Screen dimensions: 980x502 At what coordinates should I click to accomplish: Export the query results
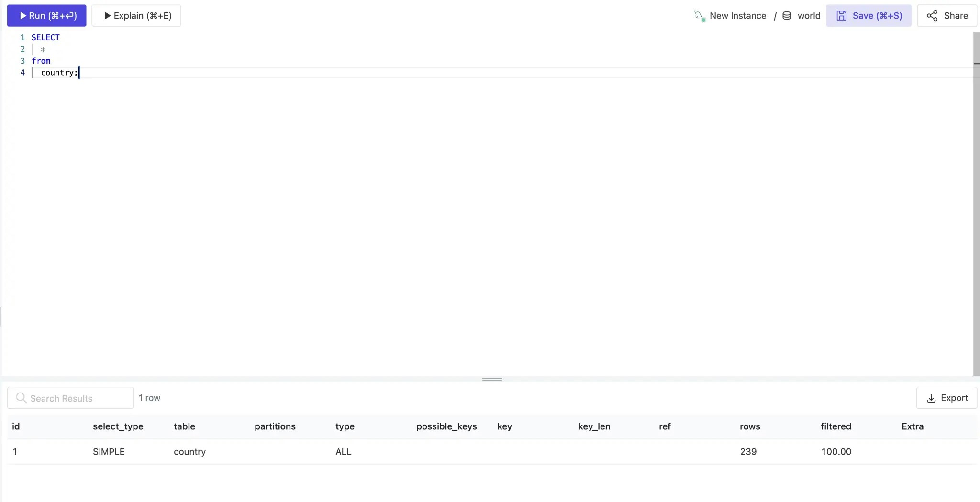[x=947, y=398]
